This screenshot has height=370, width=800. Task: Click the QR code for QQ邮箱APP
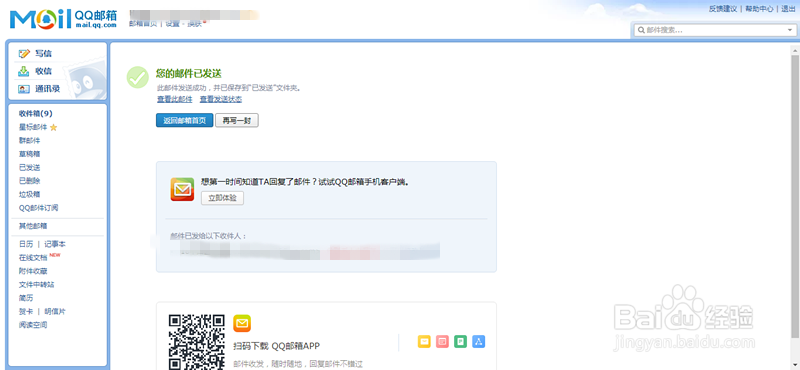tap(197, 341)
